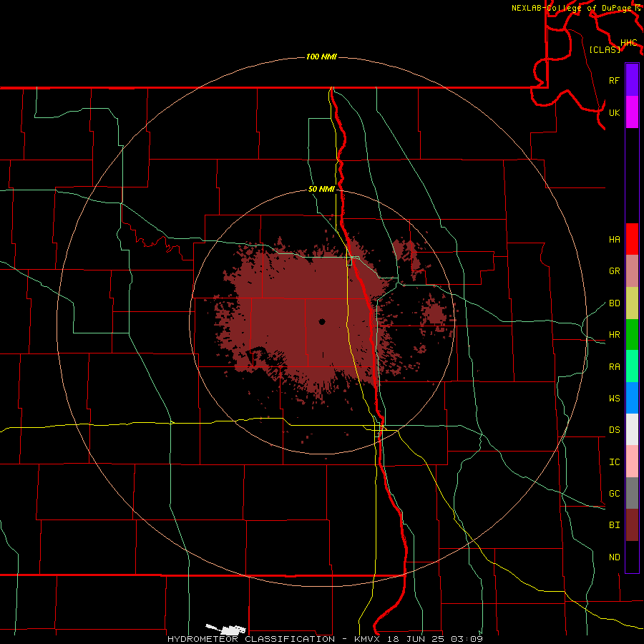
Task: Click the 100 NMI range ring label
Action: pyautogui.click(x=321, y=57)
